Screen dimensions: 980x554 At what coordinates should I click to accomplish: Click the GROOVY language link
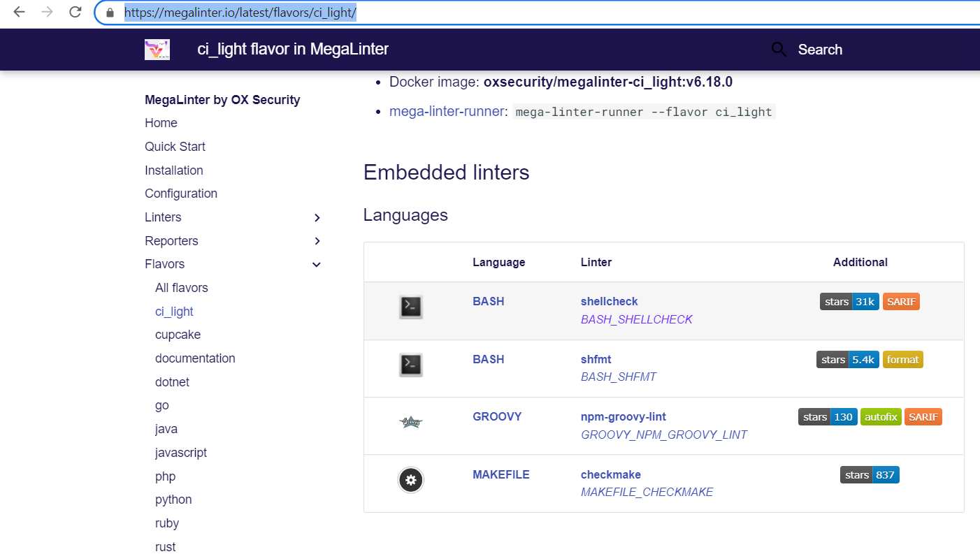(497, 416)
